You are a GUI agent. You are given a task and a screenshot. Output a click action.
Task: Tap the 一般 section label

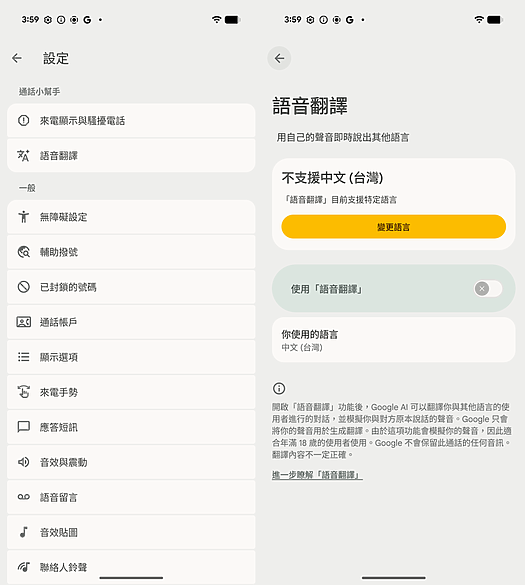click(27, 188)
